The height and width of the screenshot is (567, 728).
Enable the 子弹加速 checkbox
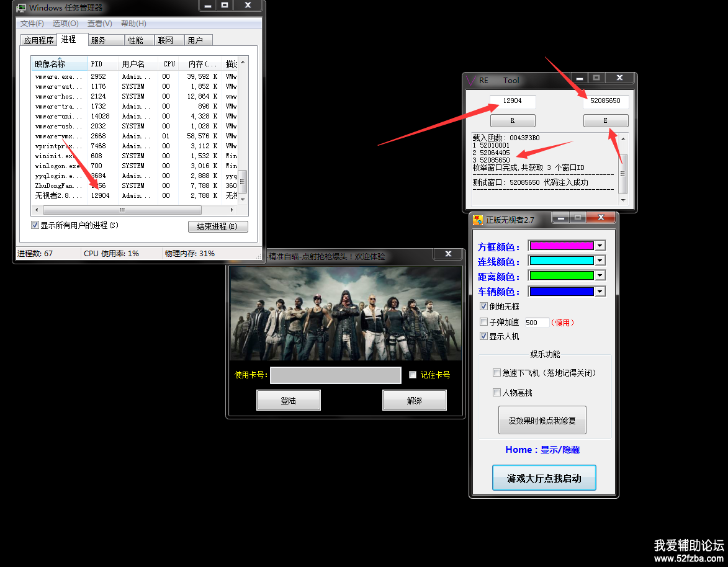[484, 322]
